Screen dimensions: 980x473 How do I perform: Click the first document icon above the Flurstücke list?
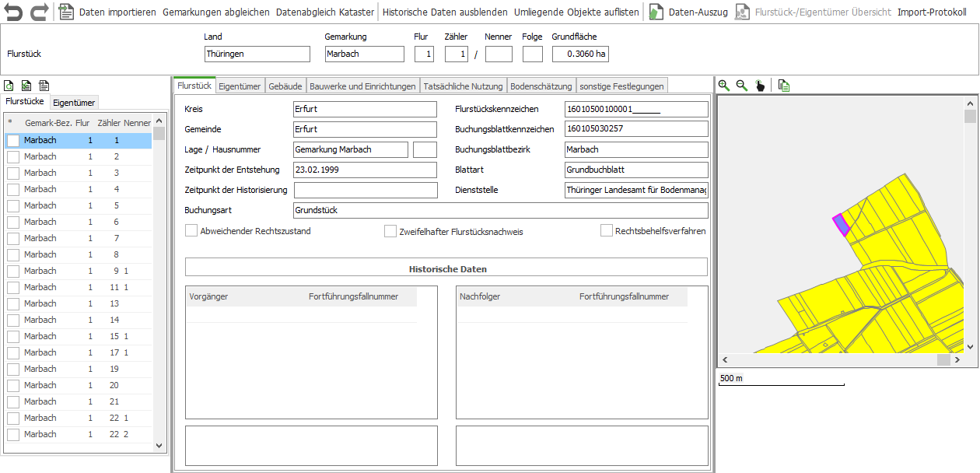pyautogui.click(x=9, y=86)
